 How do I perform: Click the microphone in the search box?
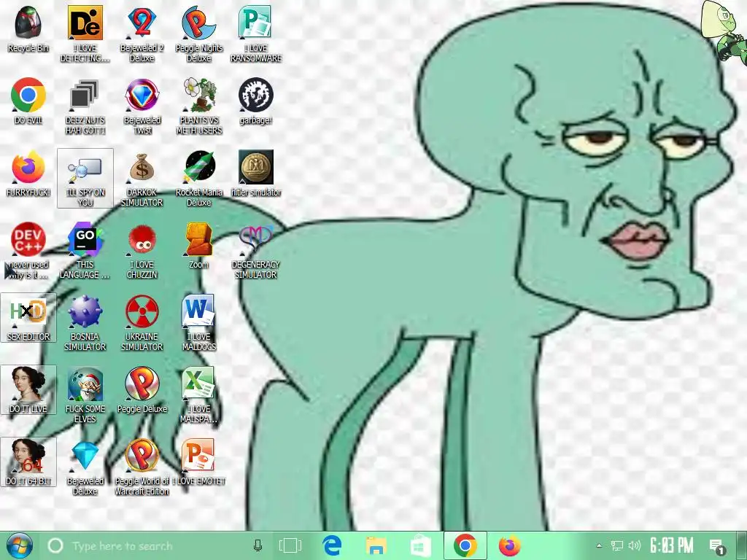point(258,545)
